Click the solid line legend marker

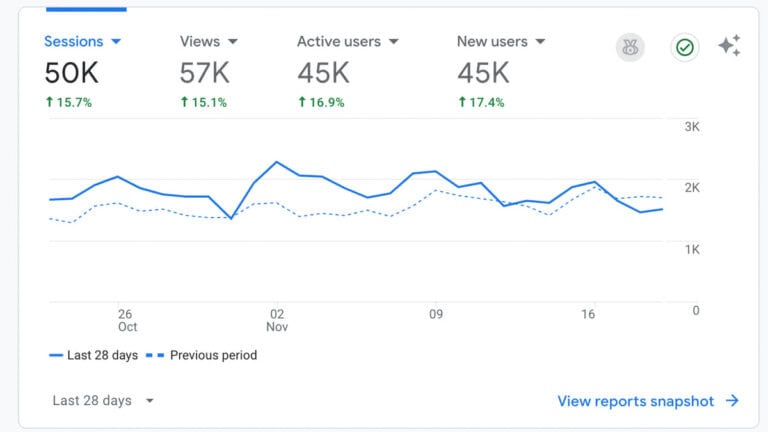pyautogui.click(x=56, y=355)
